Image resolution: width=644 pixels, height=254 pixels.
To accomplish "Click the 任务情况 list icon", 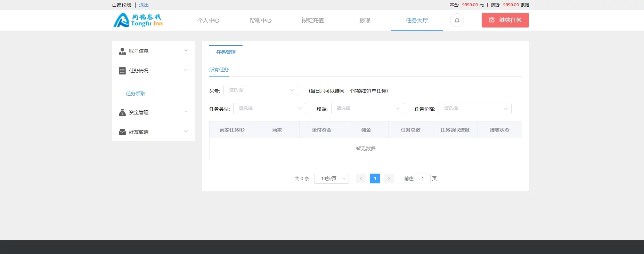I will [122, 71].
